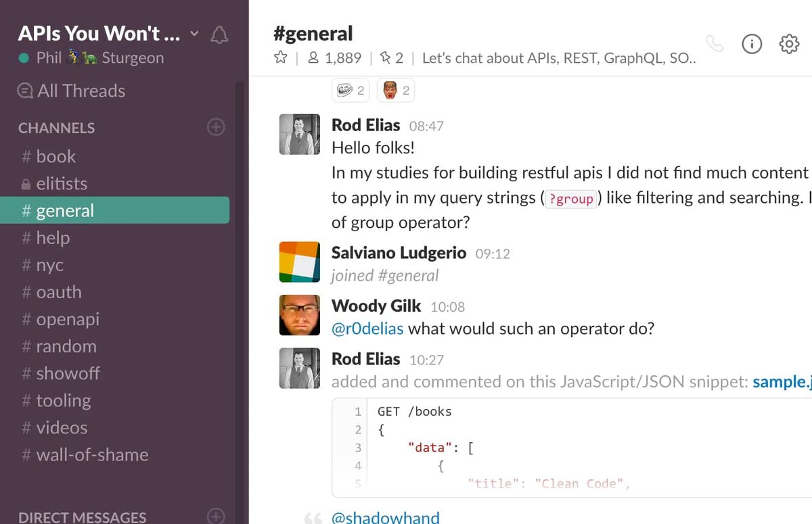Open the workspace menu chevron
Image resolution: width=812 pixels, height=524 pixels.
194,33
